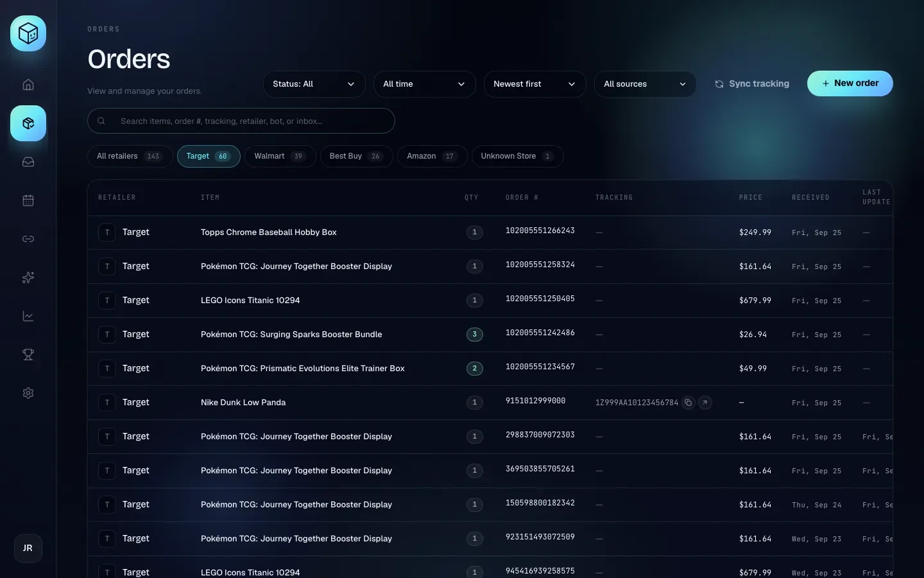
Task: Open external tracking link for Nike Dunk order
Action: tap(705, 403)
